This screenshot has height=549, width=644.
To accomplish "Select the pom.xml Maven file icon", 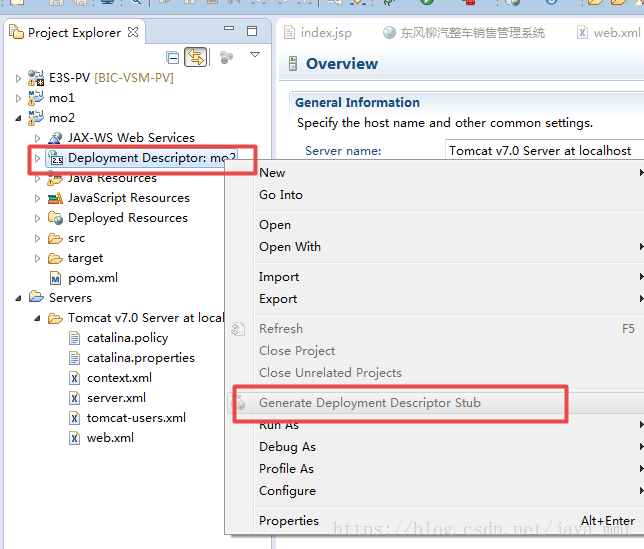I will 55,278.
